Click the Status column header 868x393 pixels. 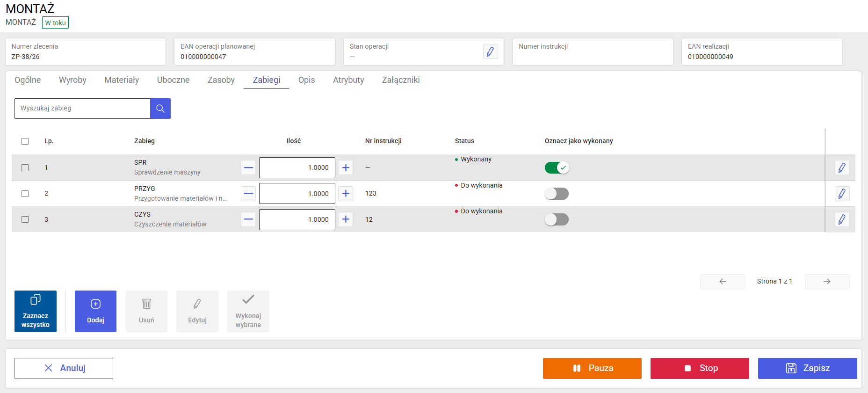coord(464,141)
